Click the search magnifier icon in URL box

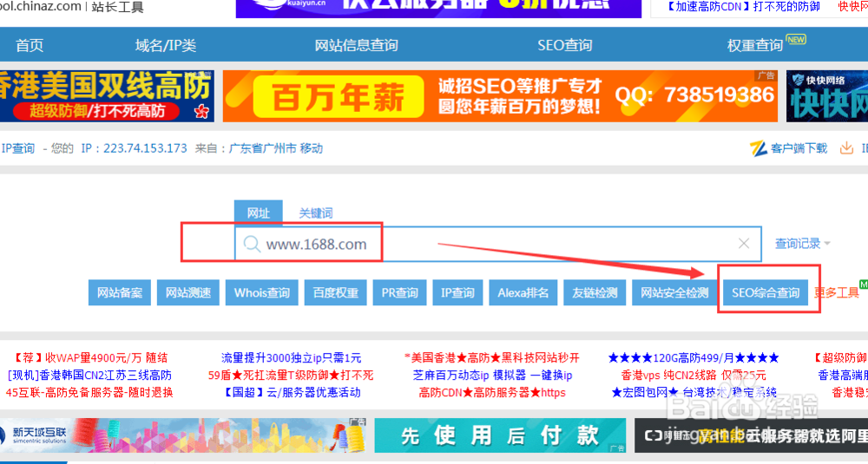[x=252, y=244]
